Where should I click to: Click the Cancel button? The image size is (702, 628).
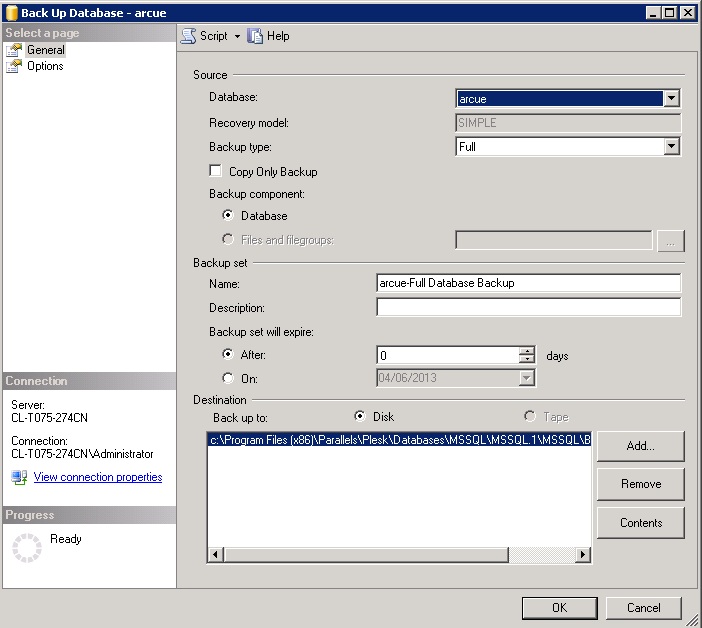pos(643,608)
